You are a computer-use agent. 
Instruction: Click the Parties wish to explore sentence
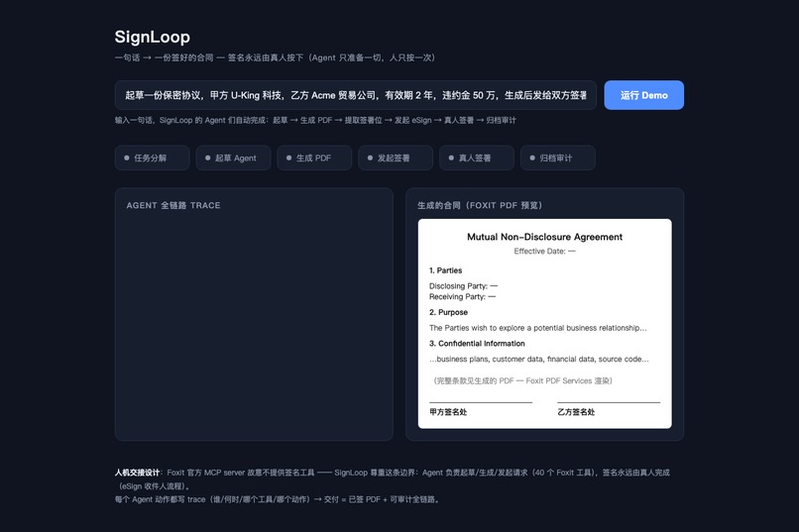point(538,328)
